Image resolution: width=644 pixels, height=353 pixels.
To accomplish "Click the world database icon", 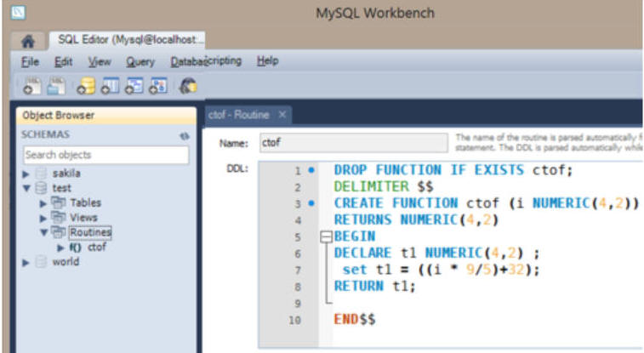I will point(41,262).
